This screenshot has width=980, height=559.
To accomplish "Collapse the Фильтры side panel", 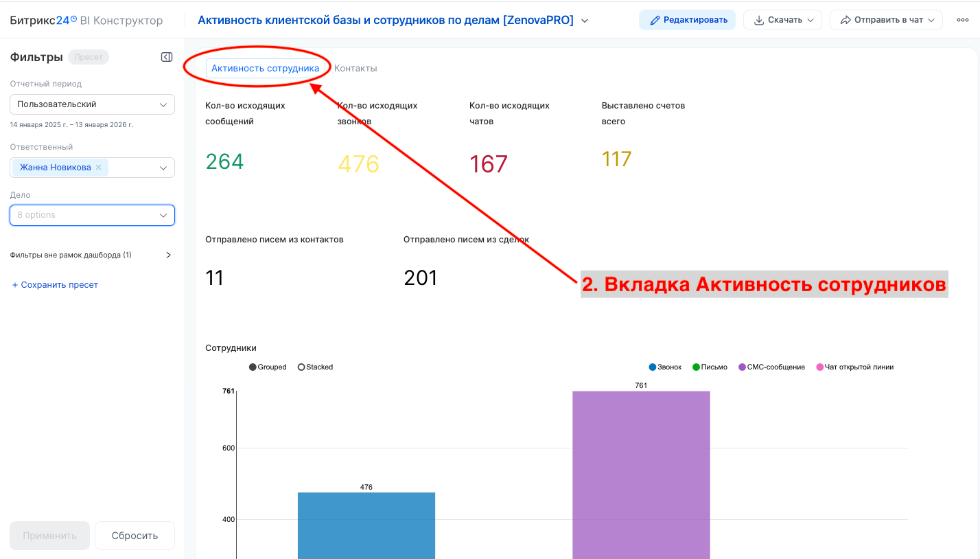I will pos(167,57).
